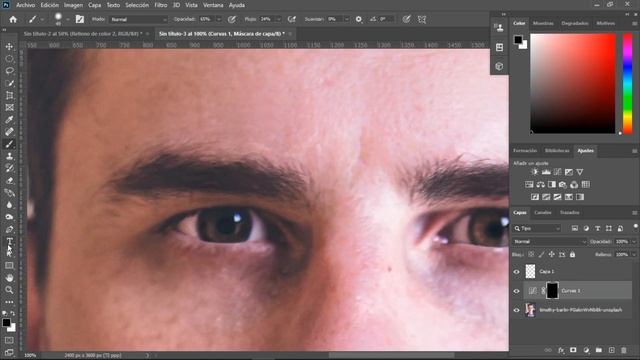Add a layer mask
This screenshot has height=360, width=640.
[x=573, y=350]
